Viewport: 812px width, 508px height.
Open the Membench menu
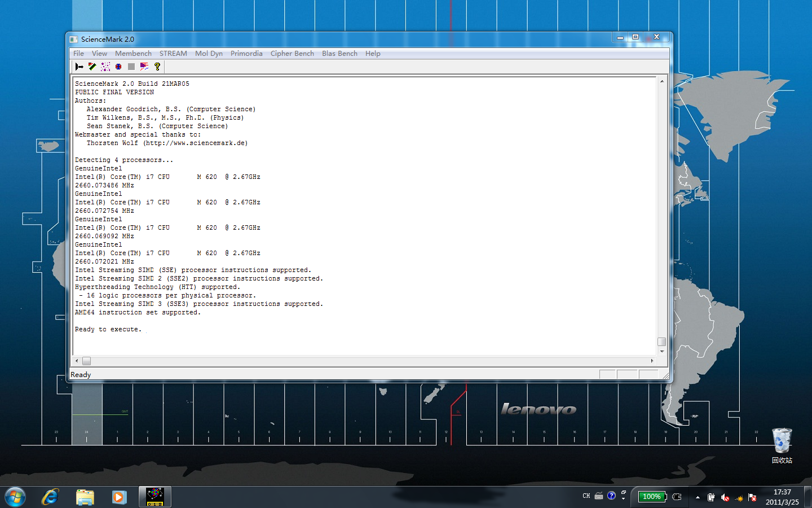pos(133,54)
